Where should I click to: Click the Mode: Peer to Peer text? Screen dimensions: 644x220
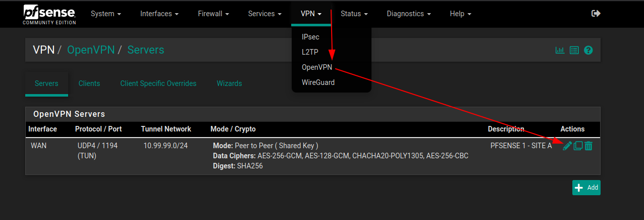click(x=265, y=146)
